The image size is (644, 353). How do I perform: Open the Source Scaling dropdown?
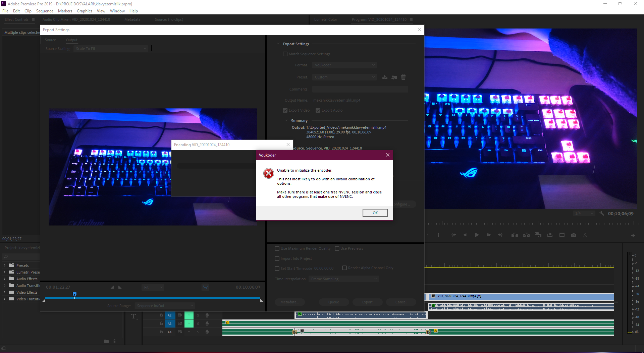(x=111, y=49)
